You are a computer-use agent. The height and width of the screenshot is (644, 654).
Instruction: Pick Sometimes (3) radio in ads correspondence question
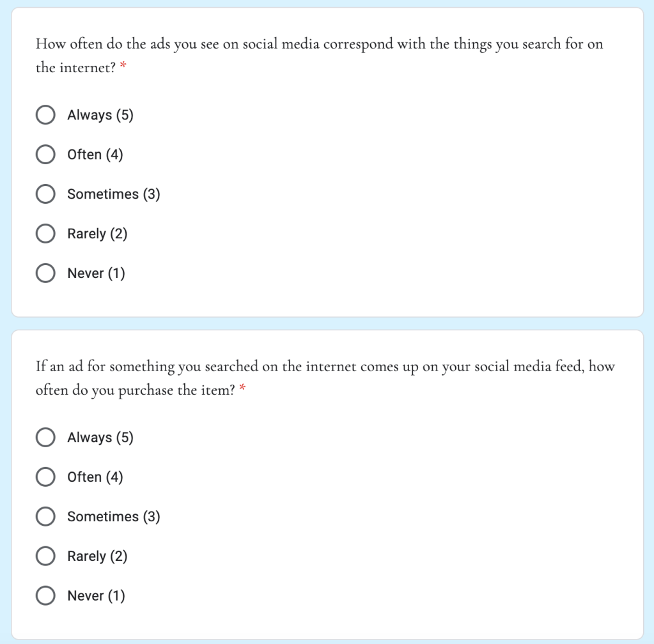click(45, 195)
